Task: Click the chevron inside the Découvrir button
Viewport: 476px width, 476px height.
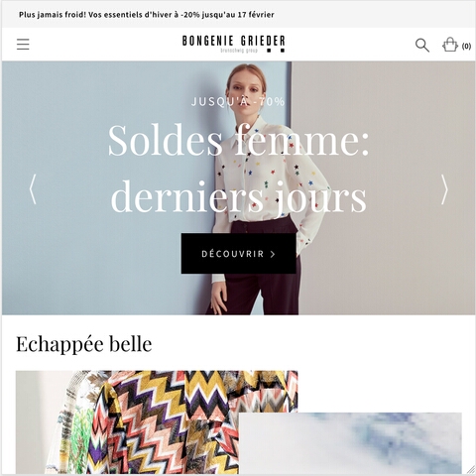Action: click(x=273, y=254)
